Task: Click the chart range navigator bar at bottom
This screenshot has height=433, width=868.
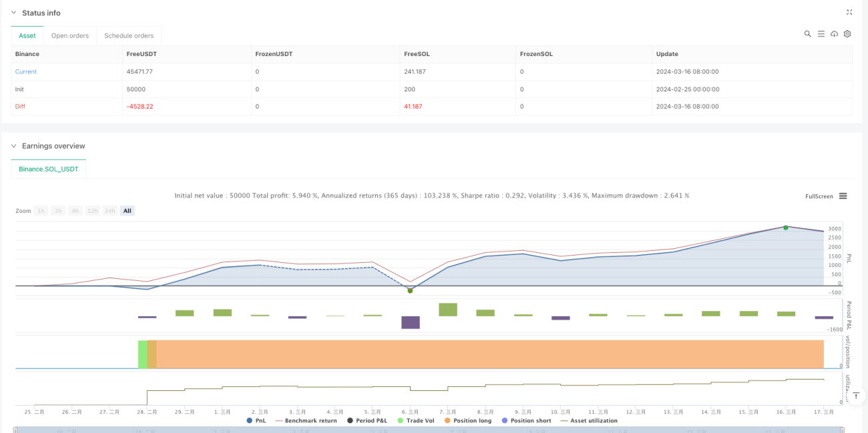Action: [x=427, y=430]
